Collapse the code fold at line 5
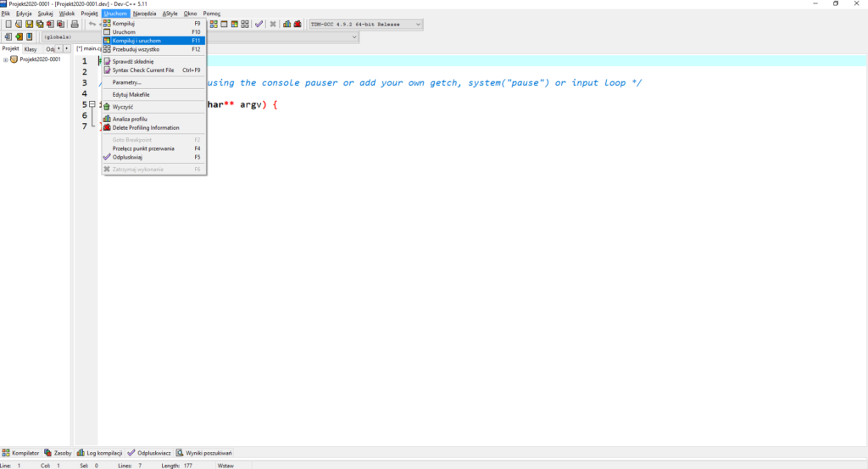 91,104
